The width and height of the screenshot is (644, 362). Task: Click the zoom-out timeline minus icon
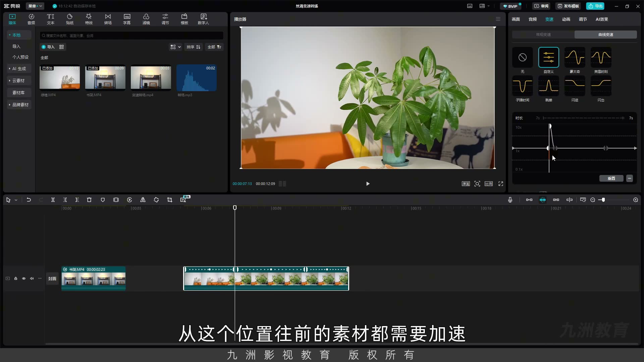pos(593,200)
